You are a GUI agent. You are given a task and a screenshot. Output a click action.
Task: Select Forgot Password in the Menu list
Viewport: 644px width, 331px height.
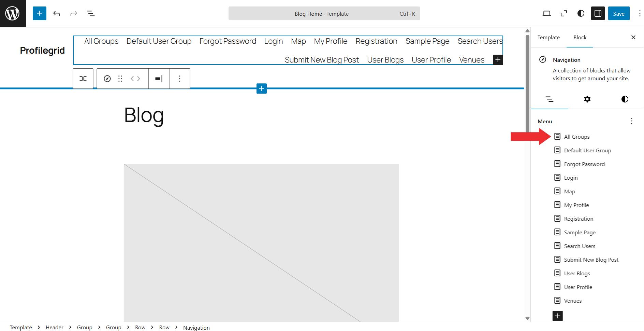tap(584, 164)
